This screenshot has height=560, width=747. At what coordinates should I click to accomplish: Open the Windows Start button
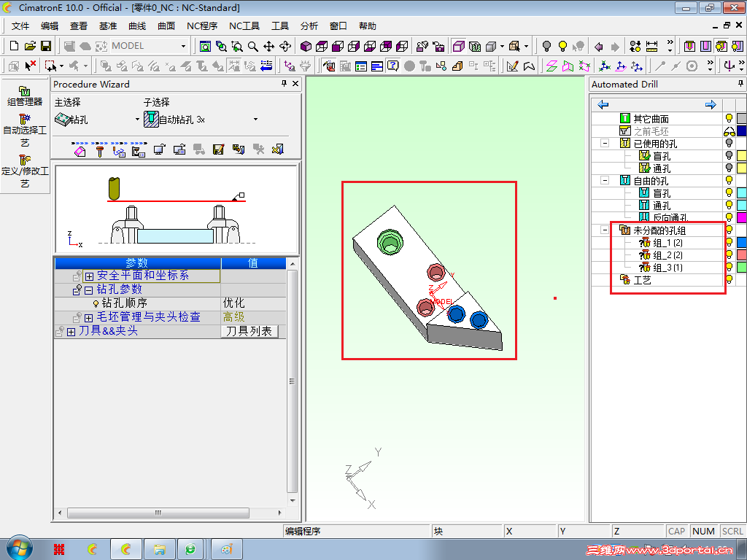pos(20,548)
